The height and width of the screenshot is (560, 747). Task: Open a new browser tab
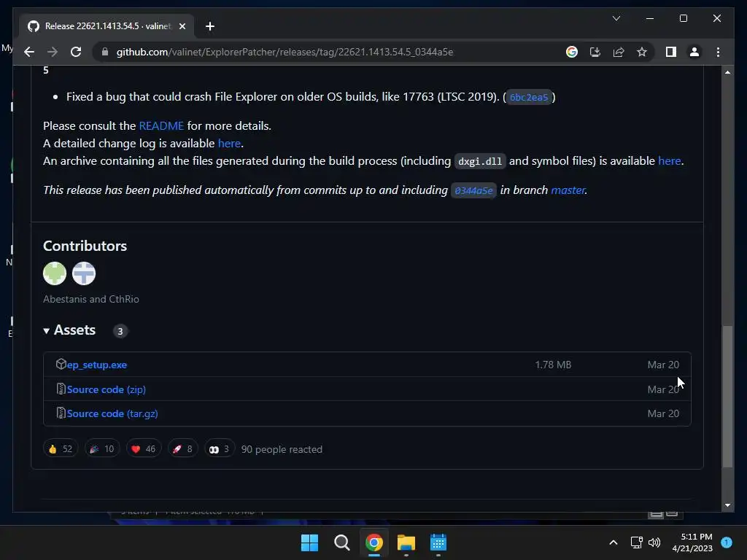coord(210,26)
